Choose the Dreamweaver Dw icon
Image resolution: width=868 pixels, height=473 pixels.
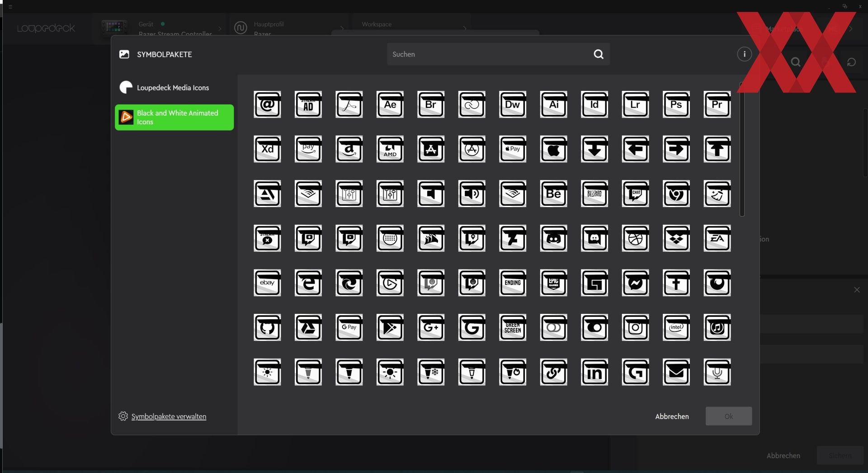[x=513, y=104]
